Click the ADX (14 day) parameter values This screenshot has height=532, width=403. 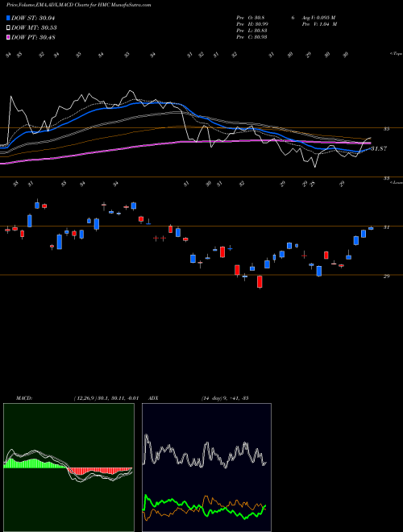pos(225,398)
